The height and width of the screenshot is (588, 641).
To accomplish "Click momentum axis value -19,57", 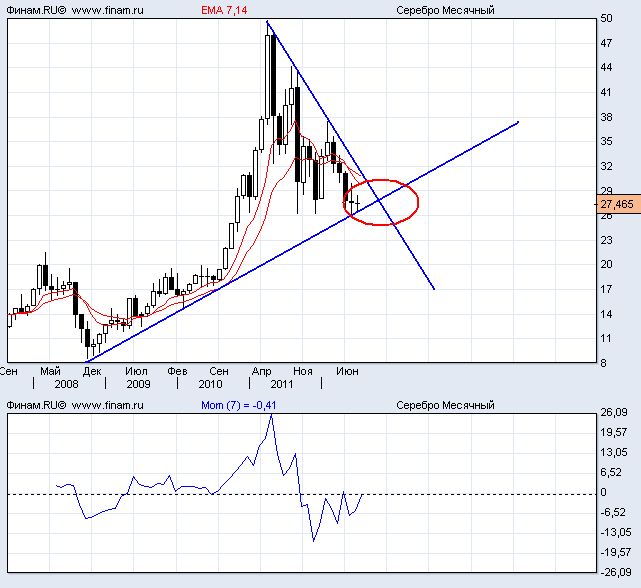I will pyautogui.click(x=616, y=552).
